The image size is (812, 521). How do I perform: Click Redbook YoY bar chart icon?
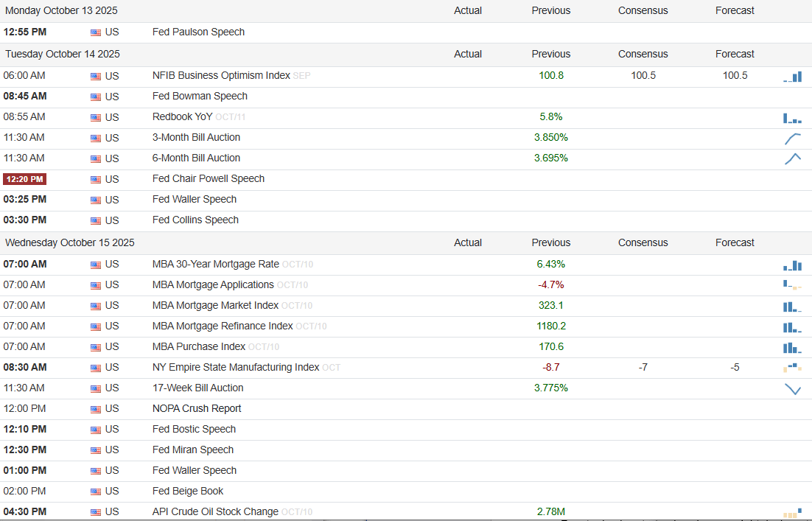(792, 118)
